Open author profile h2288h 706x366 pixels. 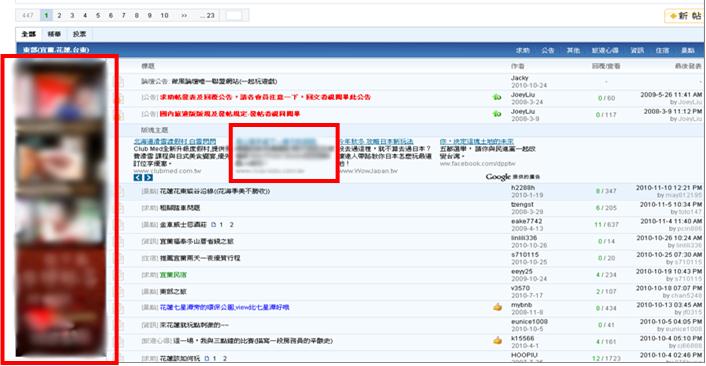(x=523, y=188)
